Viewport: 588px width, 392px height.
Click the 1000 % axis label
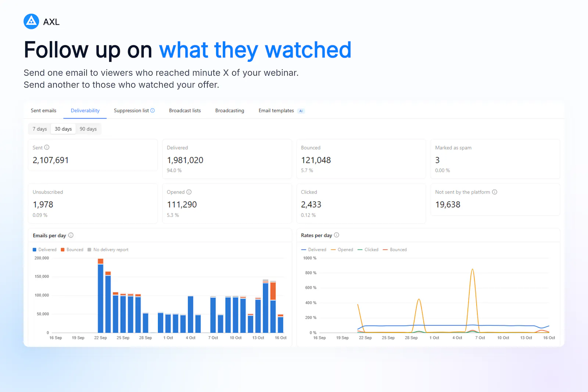pos(310,258)
